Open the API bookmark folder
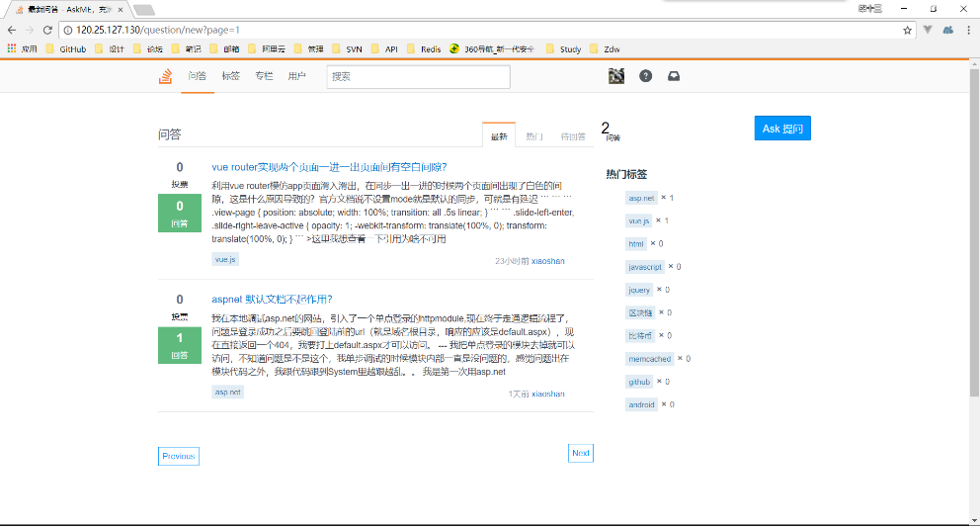The width and height of the screenshot is (980, 526). point(384,48)
